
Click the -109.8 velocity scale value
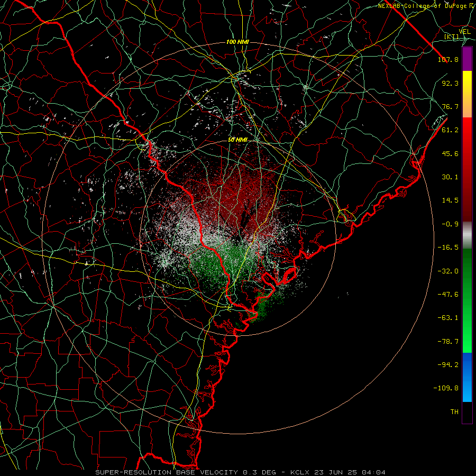tap(446, 388)
